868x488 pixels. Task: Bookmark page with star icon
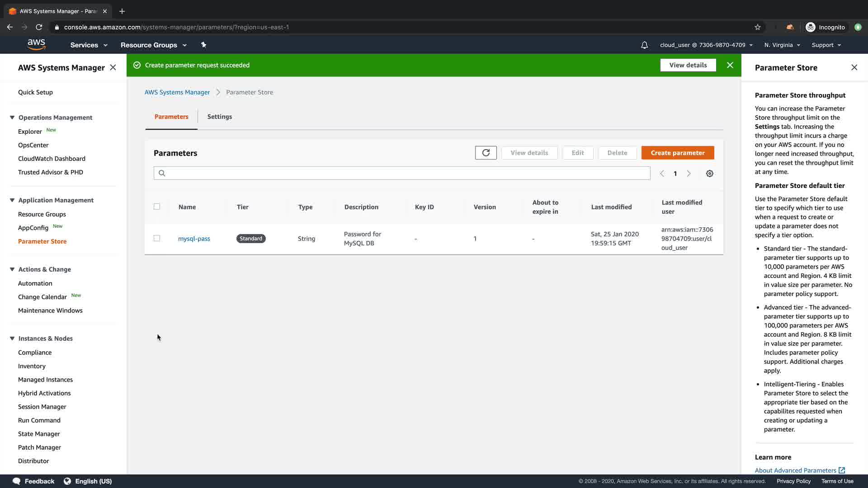click(757, 27)
